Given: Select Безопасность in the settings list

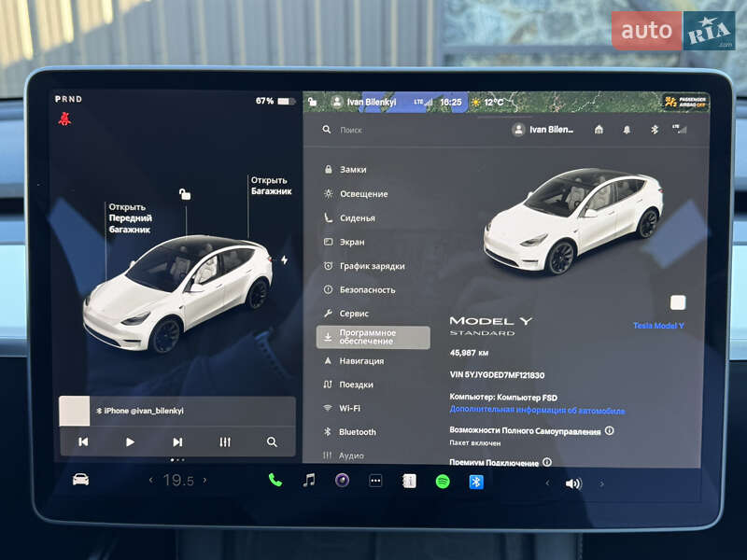Looking at the screenshot, I should [359, 289].
